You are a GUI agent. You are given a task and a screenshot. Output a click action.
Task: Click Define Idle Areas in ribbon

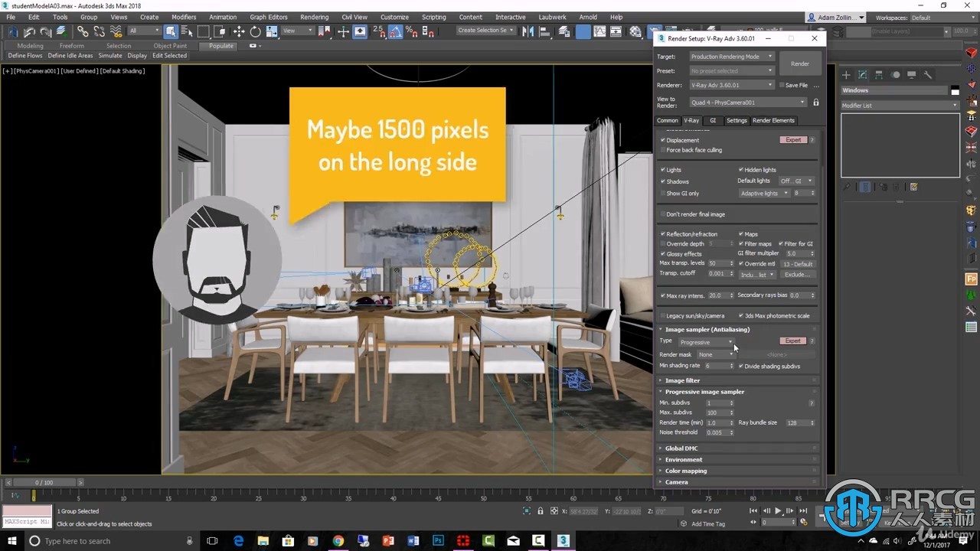point(70,56)
